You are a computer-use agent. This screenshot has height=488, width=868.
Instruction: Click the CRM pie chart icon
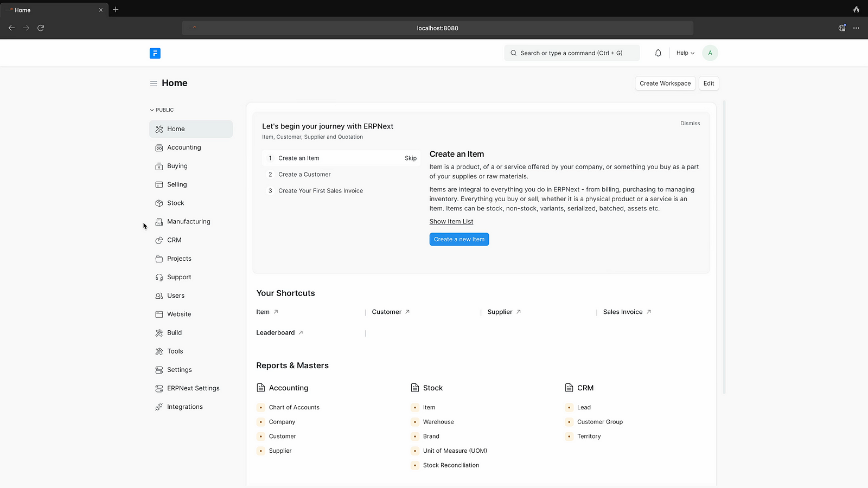[159, 240]
